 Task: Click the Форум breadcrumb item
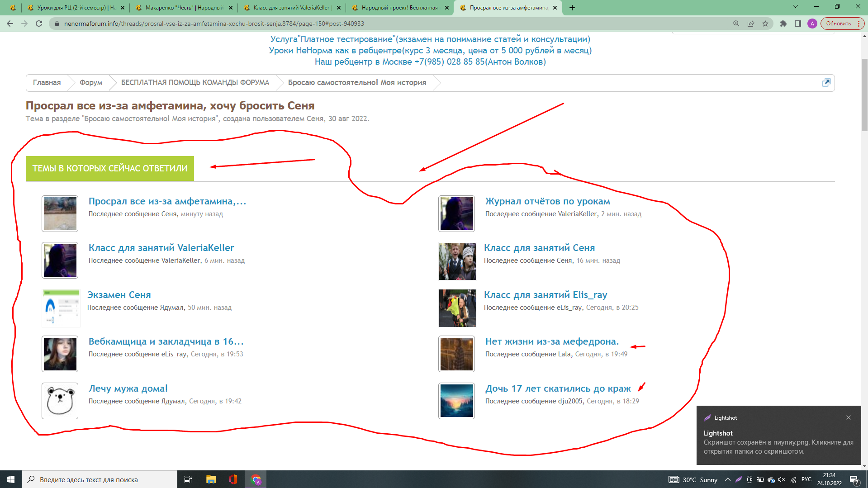pos(91,83)
